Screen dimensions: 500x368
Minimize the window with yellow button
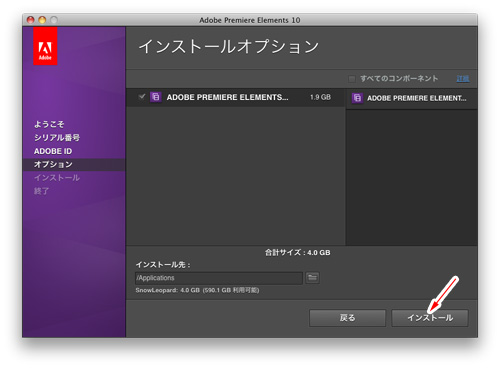pyautogui.click(x=42, y=20)
